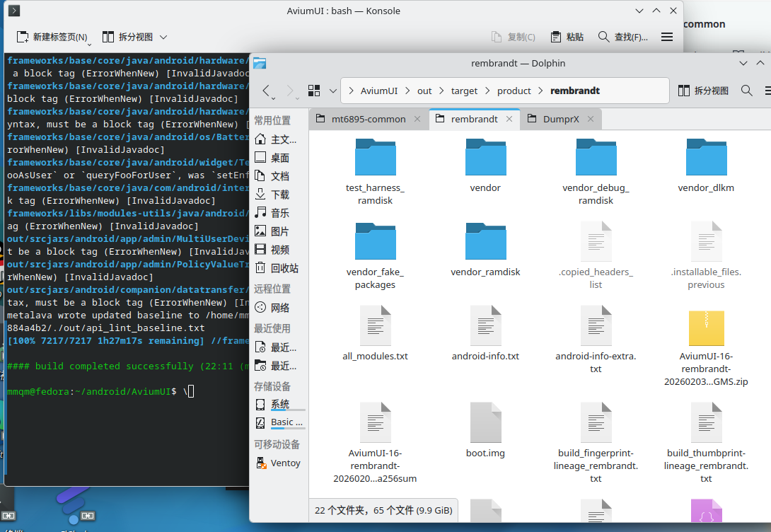Click Dolphin split view button
Viewport: 771px width, 532px height.
point(704,91)
